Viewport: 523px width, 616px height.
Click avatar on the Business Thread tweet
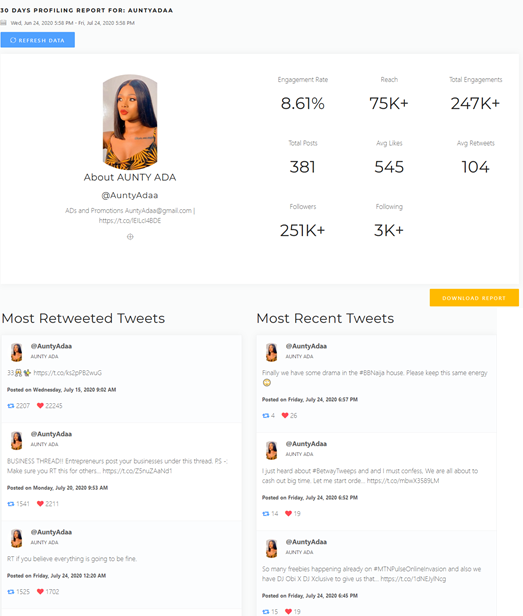17,440
